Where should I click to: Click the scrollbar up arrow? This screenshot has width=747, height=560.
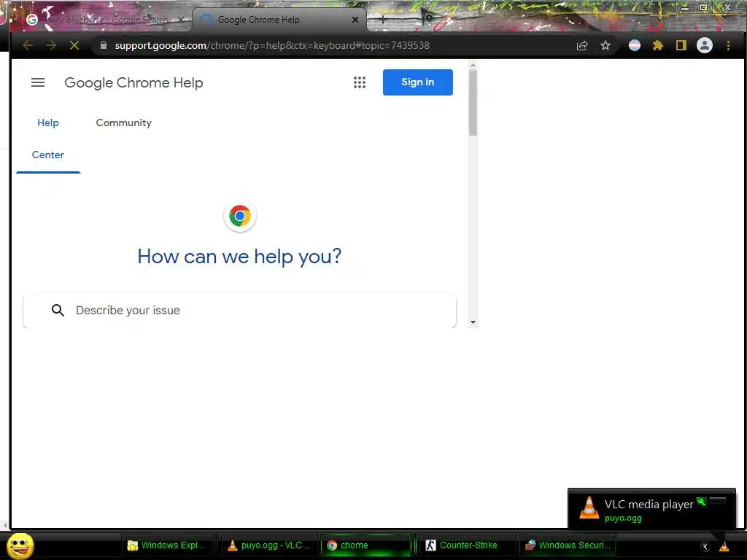pos(473,65)
